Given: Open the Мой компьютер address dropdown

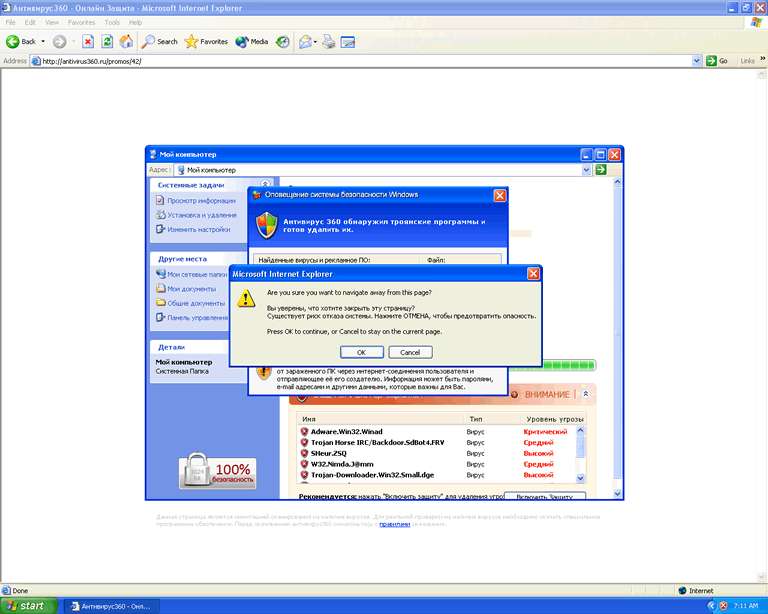Looking at the screenshot, I should click(x=587, y=171).
